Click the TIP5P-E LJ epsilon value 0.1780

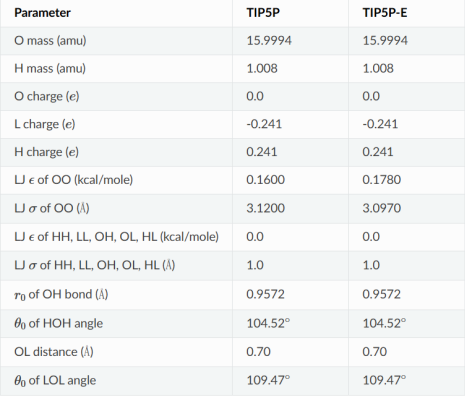(x=382, y=180)
